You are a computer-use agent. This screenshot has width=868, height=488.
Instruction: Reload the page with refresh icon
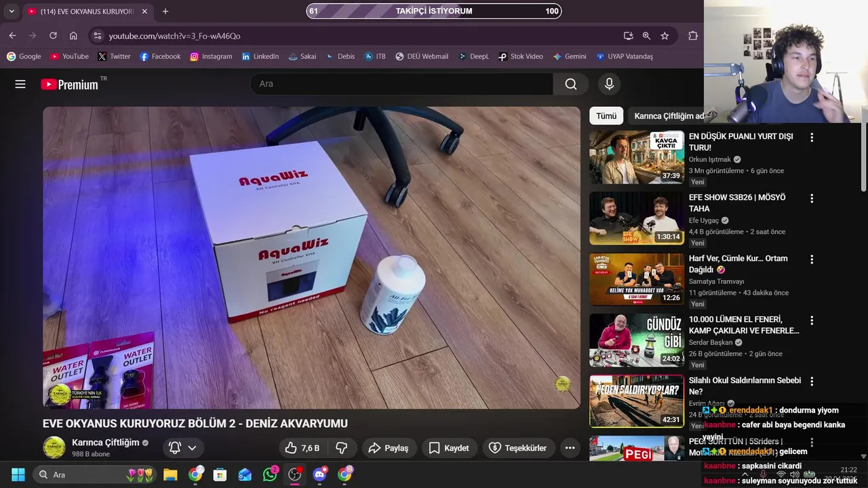53,36
